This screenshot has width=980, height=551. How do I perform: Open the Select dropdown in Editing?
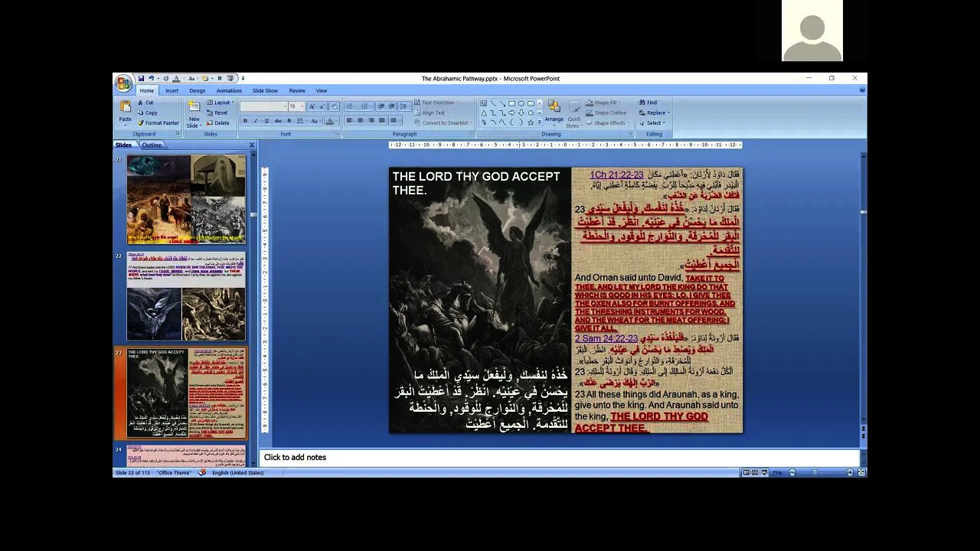pyautogui.click(x=651, y=122)
